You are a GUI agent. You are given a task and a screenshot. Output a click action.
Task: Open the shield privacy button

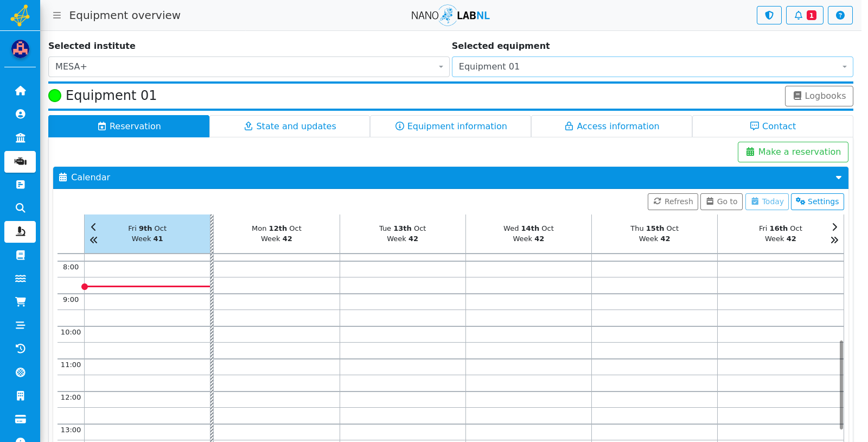[769, 15]
